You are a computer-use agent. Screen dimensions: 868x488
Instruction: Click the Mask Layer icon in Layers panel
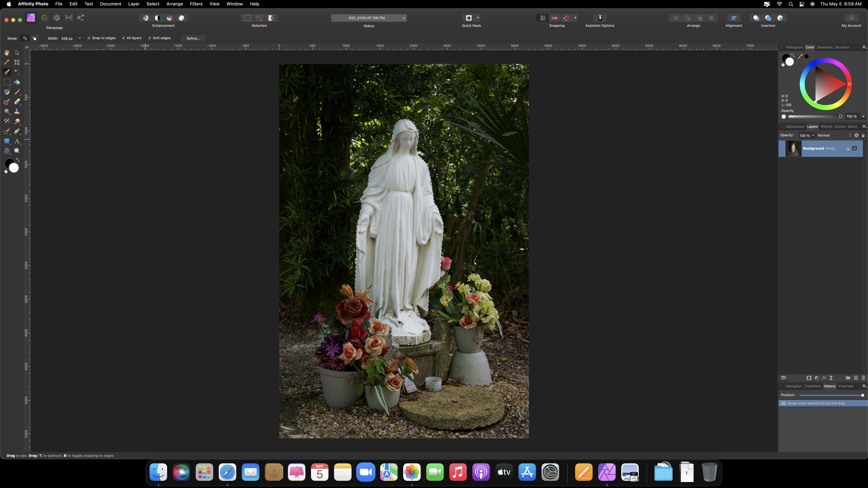pyautogui.click(x=809, y=378)
